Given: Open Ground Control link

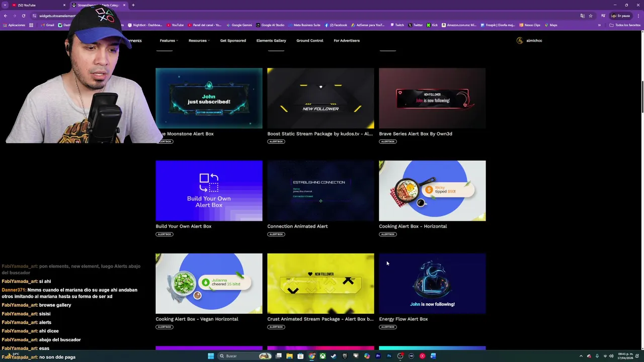Looking at the screenshot, I should coord(310,41).
